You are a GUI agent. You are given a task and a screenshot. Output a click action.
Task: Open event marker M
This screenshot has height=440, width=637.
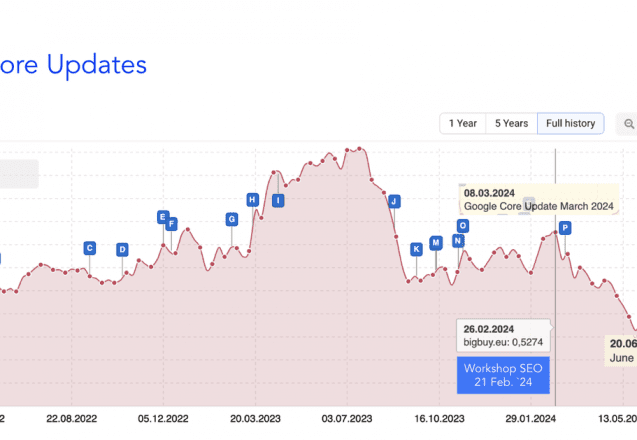[x=436, y=243]
